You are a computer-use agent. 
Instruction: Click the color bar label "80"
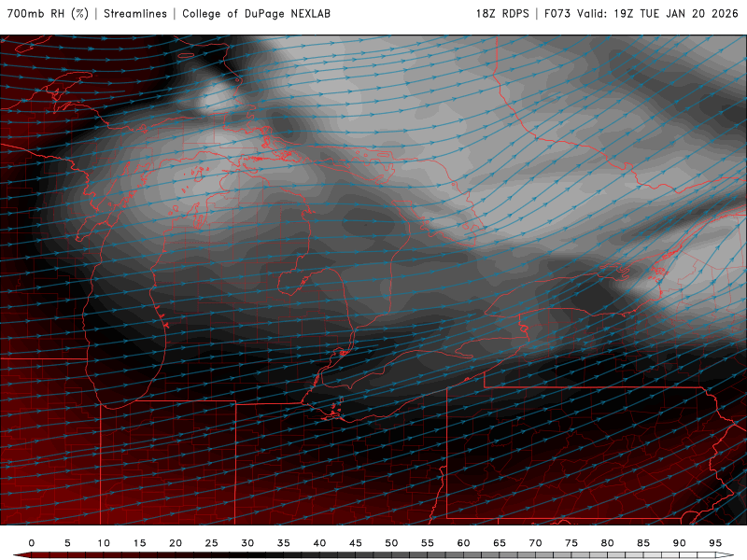click(x=608, y=543)
